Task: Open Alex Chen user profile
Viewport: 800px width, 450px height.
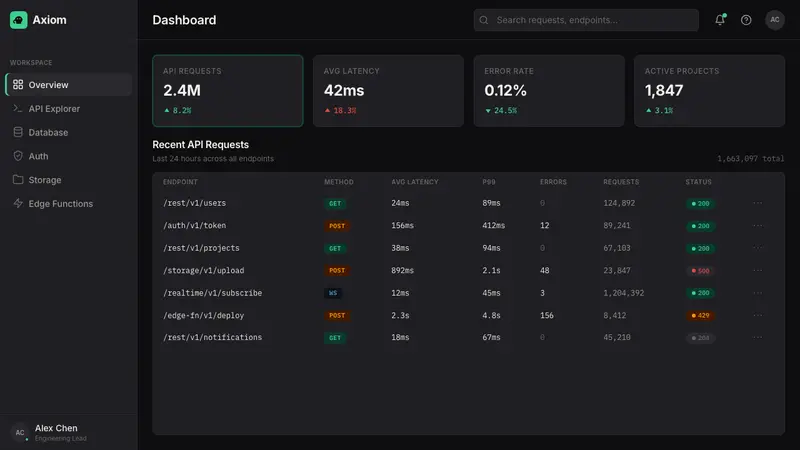Action: pos(69,433)
